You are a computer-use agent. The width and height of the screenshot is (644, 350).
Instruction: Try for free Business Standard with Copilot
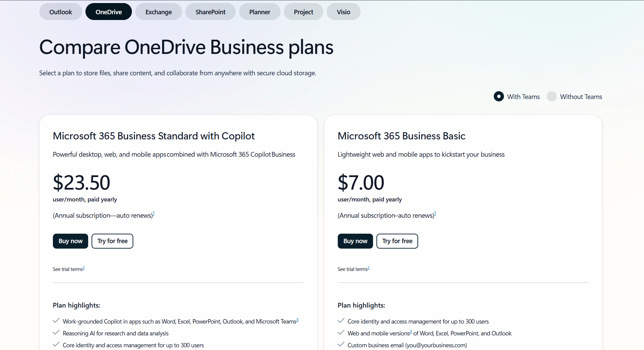[112, 241]
